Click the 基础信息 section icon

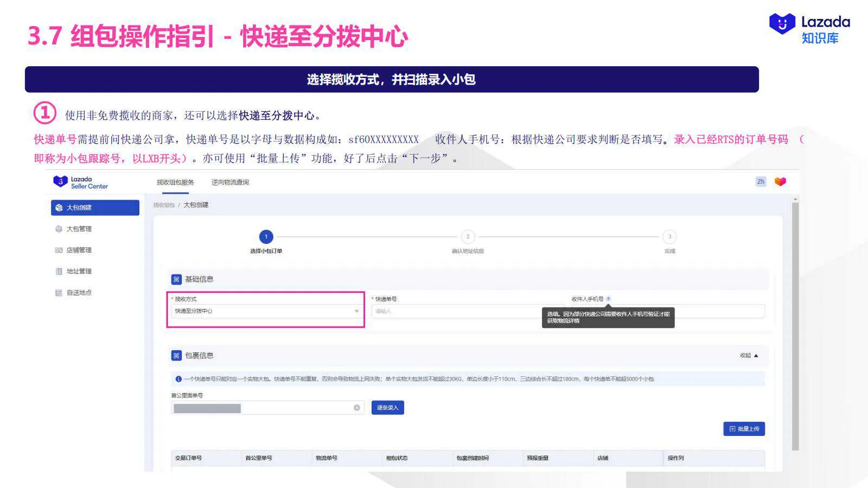(x=176, y=279)
